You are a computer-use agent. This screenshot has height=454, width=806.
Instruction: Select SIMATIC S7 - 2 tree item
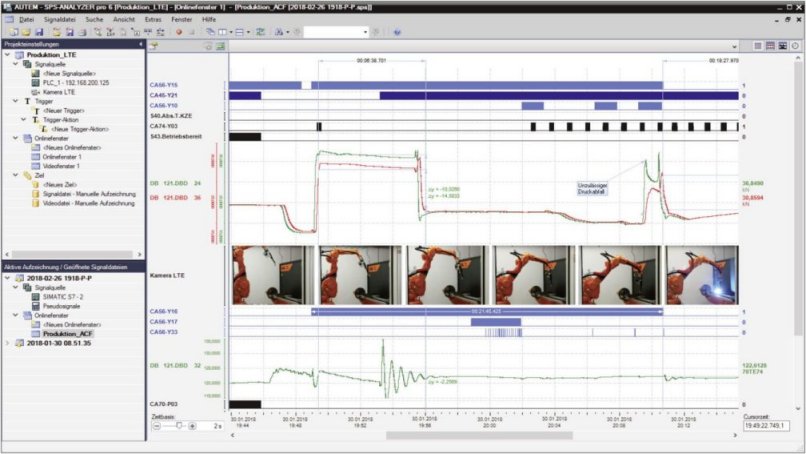pyautogui.click(x=63, y=297)
